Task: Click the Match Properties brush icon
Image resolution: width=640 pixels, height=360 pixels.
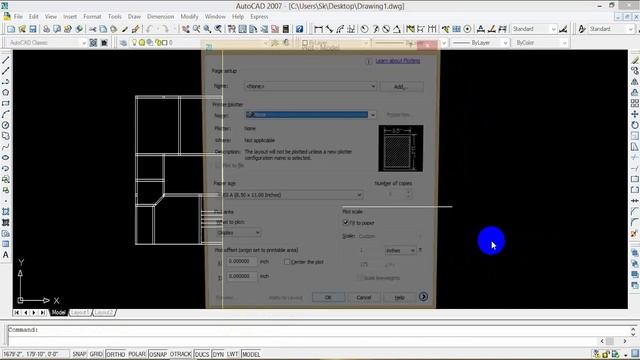Action: (125, 29)
